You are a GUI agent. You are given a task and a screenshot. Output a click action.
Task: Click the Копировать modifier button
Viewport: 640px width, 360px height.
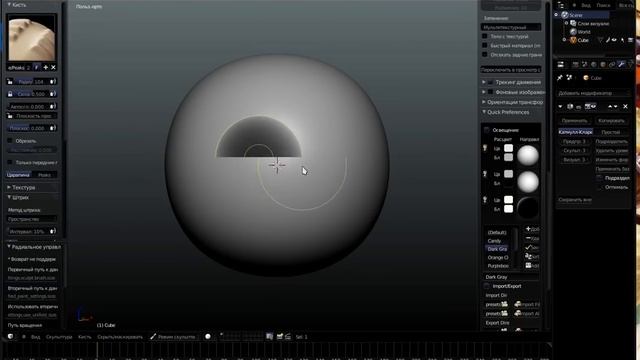(611, 121)
